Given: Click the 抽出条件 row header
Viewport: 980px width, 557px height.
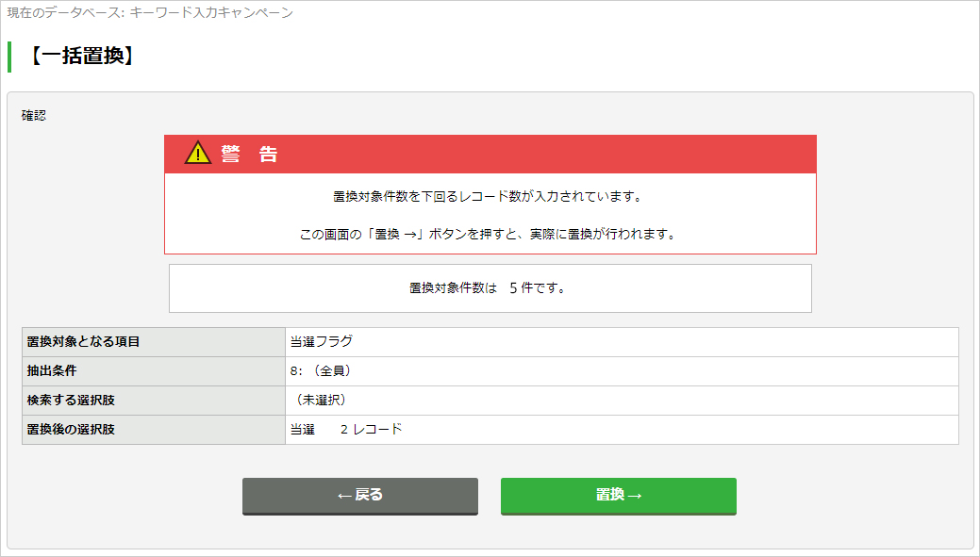Looking at the screenshot, I should pyautogui.click(x=154, y=371).
